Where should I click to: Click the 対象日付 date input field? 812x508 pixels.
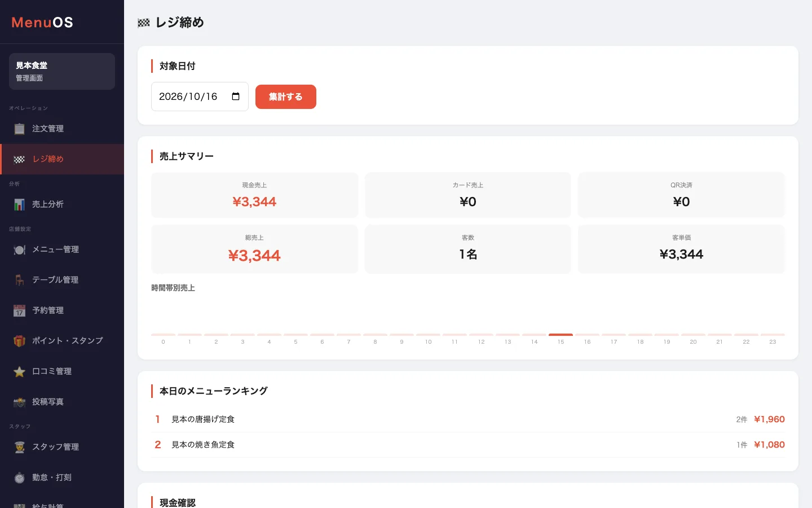200,97
